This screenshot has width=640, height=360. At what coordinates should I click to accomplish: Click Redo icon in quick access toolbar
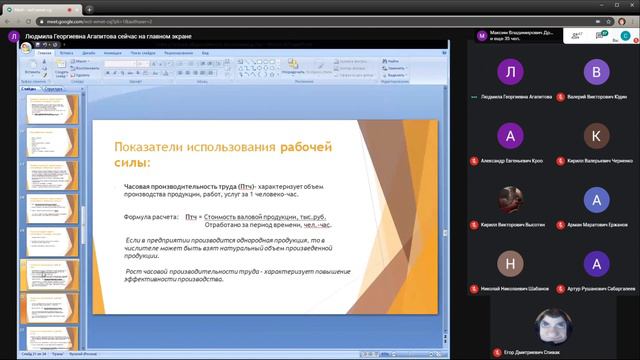[55, 44]
